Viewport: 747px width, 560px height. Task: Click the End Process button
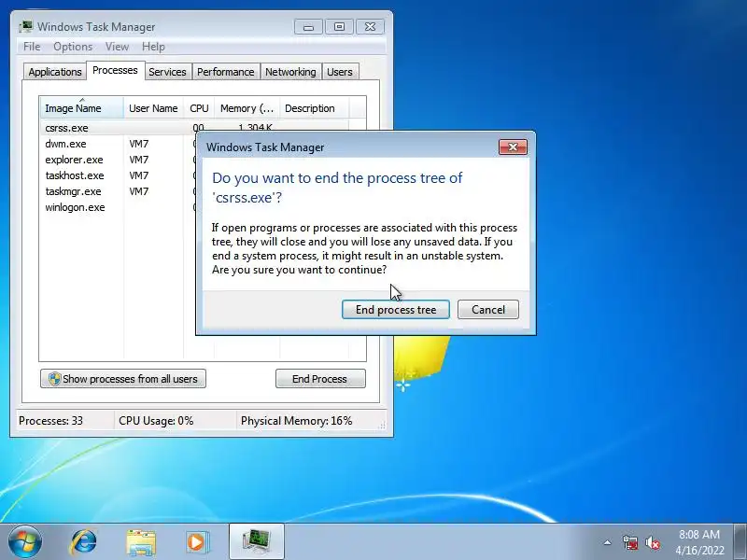320,379
